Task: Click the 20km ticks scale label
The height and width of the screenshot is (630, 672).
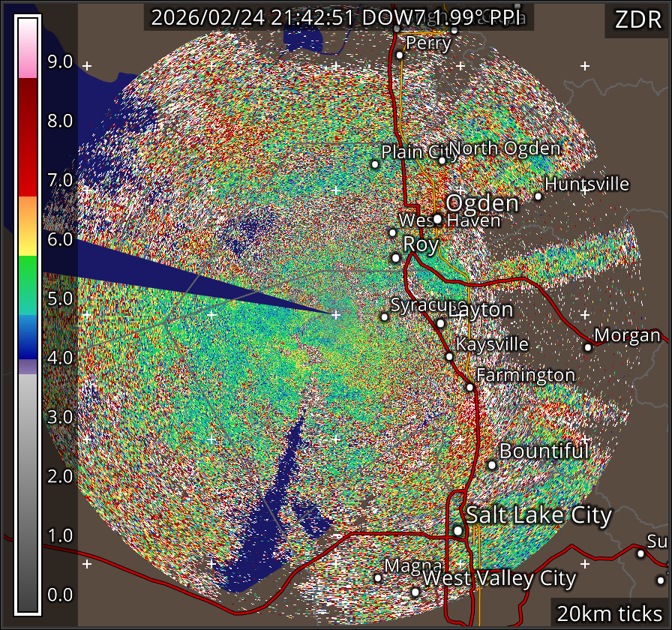Action: (x=608, y=613)
